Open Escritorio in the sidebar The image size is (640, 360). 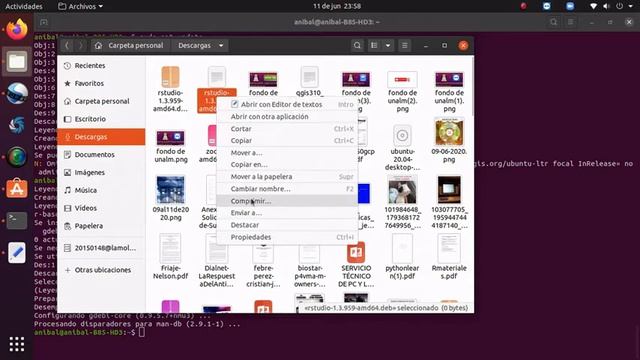point(101,119)
